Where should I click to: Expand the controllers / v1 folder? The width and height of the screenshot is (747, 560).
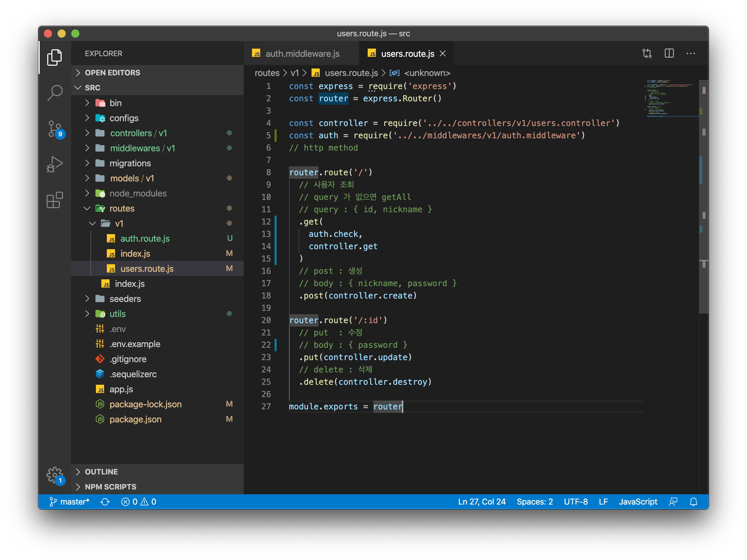click(138, 133)
